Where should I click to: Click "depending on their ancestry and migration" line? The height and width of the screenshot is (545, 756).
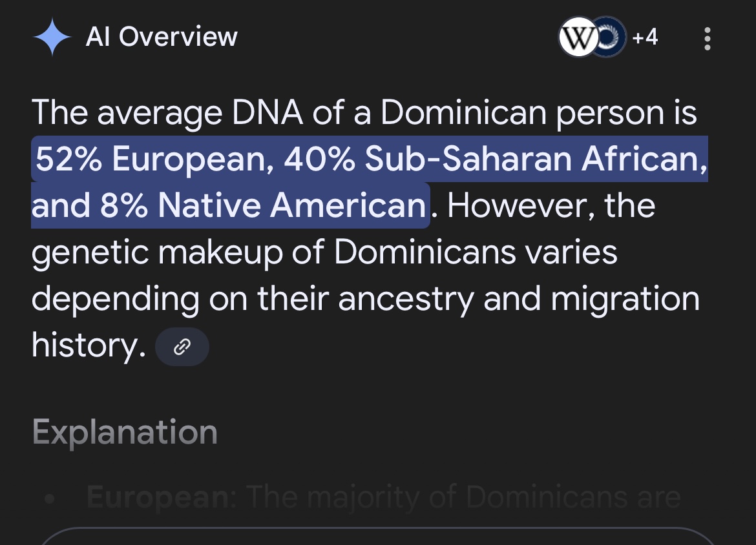365,299
